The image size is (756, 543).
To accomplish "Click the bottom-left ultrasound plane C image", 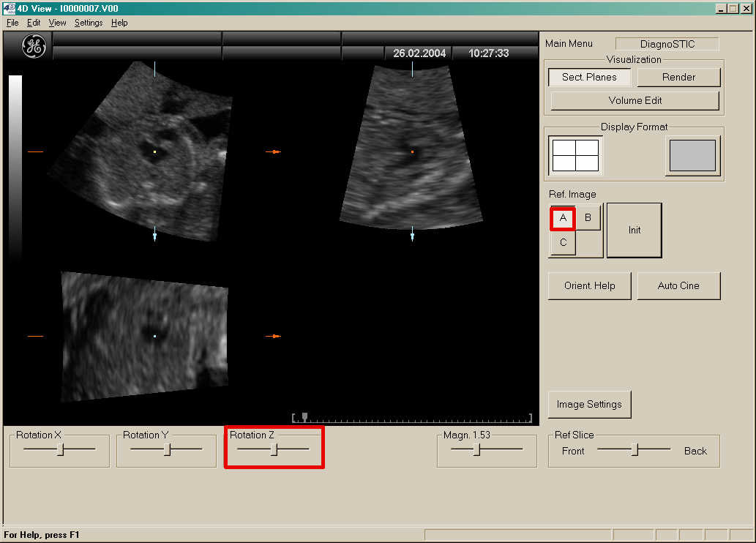I will point(145,336).
